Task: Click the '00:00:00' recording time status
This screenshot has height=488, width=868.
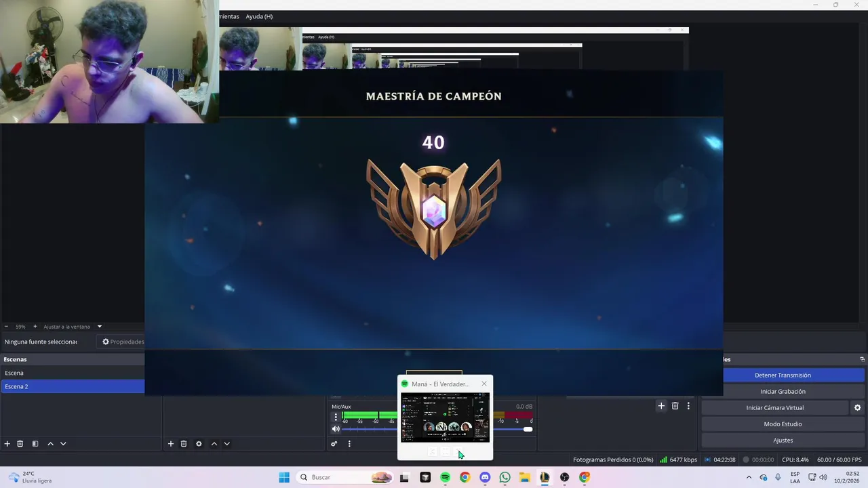Action: tap(758, 460)
